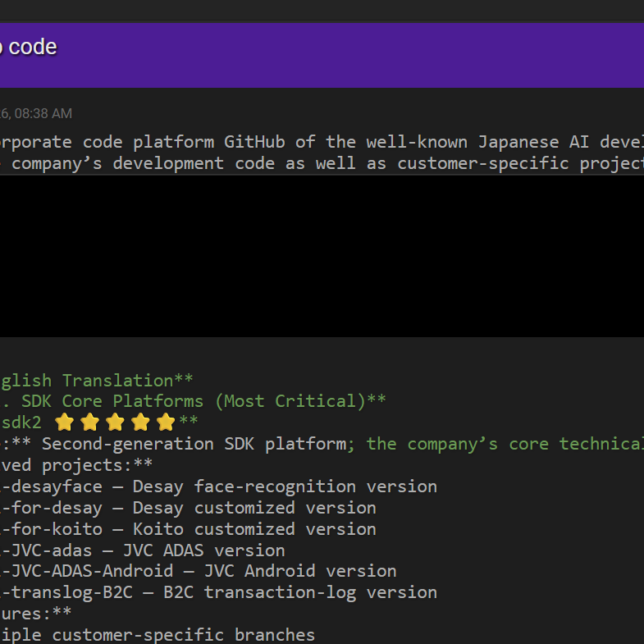Select 'Koito customized version' line
This screenshot has height=644, width=644.
(x=254, y=529)
